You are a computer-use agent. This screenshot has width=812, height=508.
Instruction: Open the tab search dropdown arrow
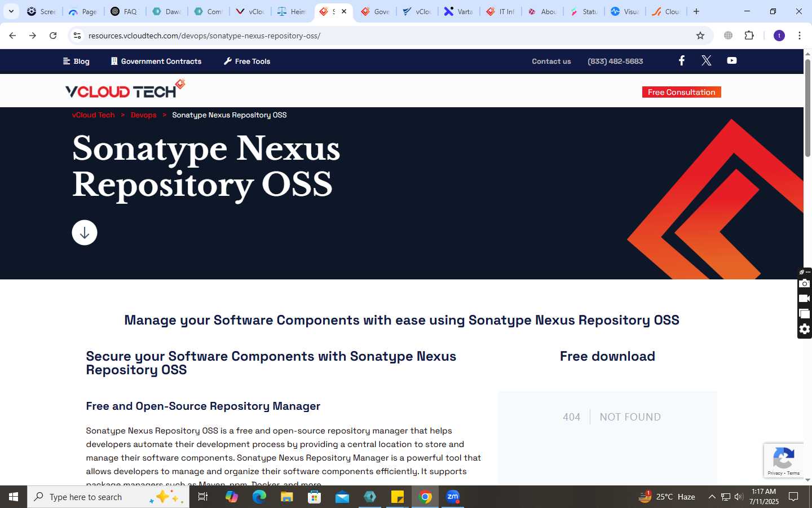[x=11, y=11]
